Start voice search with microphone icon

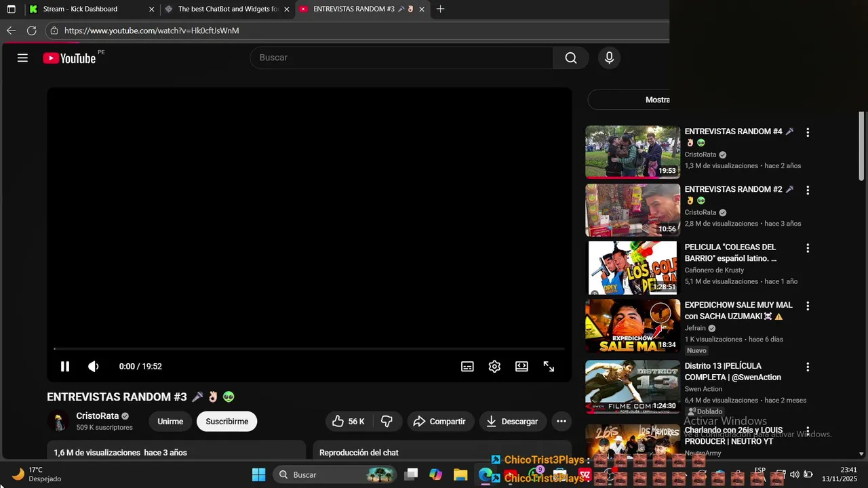609,58
